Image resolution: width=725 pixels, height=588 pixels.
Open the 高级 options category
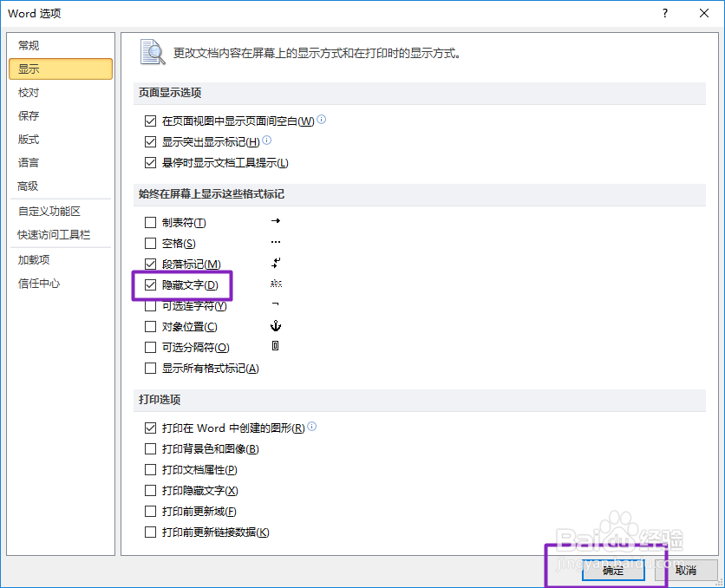pos(61,186)
